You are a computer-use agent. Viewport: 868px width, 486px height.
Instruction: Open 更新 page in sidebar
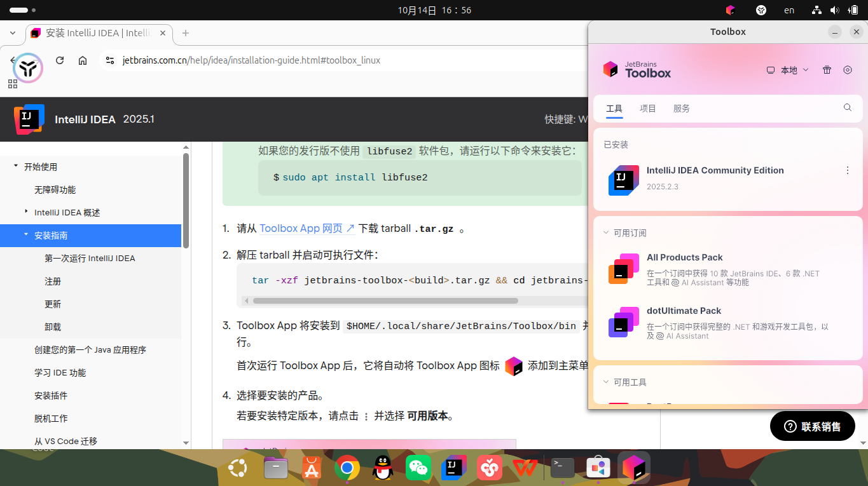[53, 304]
